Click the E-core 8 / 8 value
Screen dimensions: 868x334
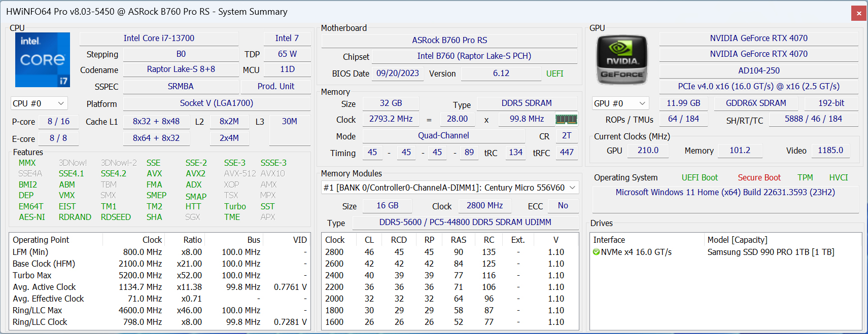click(58, 138)
